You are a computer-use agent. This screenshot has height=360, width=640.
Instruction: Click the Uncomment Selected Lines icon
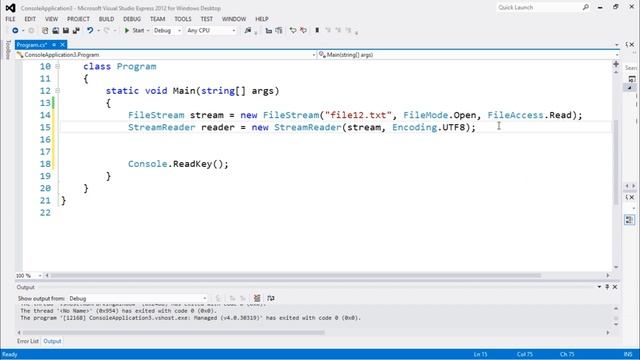pyautogui.click(x=279, y=31)
